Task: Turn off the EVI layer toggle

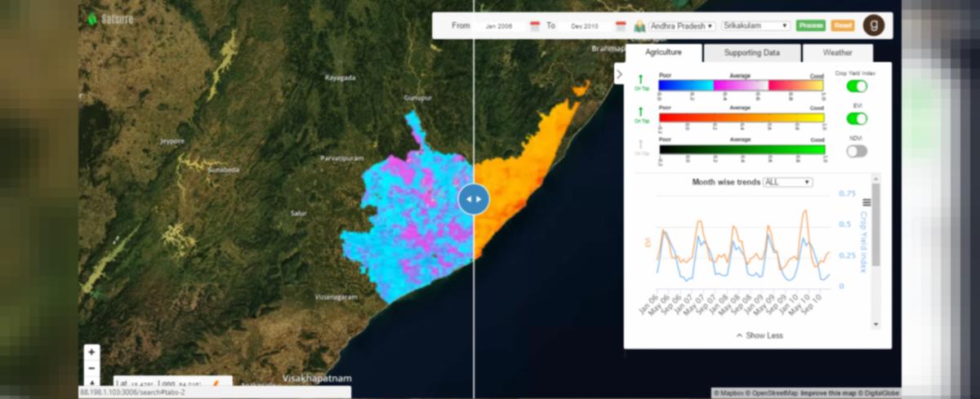Action: [x=857, y=118]
